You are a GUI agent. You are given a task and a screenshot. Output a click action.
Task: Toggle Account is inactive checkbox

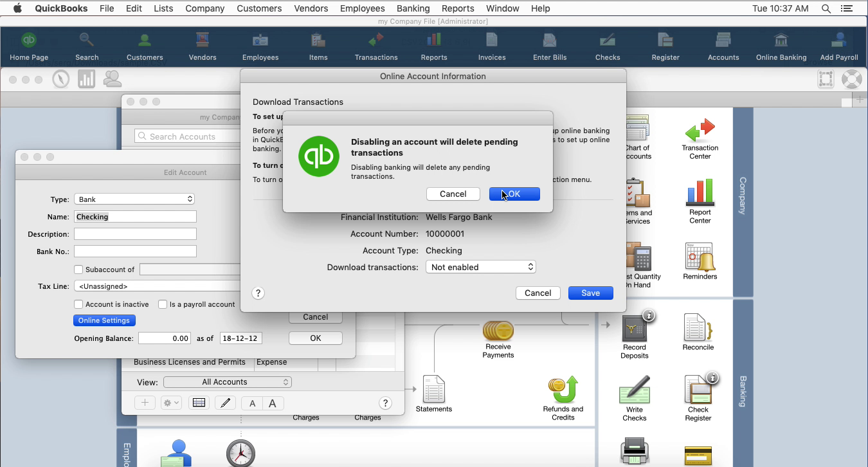point(78,304)
